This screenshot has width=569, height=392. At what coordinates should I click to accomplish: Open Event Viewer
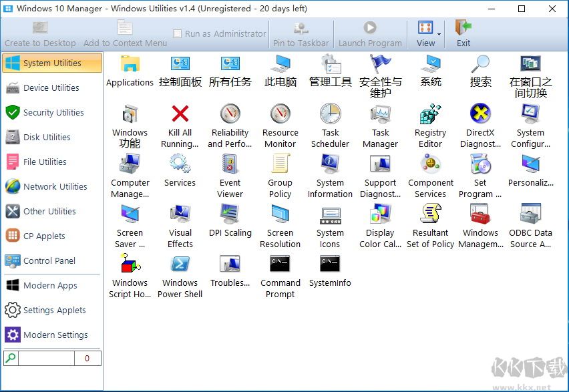(230, 170)
